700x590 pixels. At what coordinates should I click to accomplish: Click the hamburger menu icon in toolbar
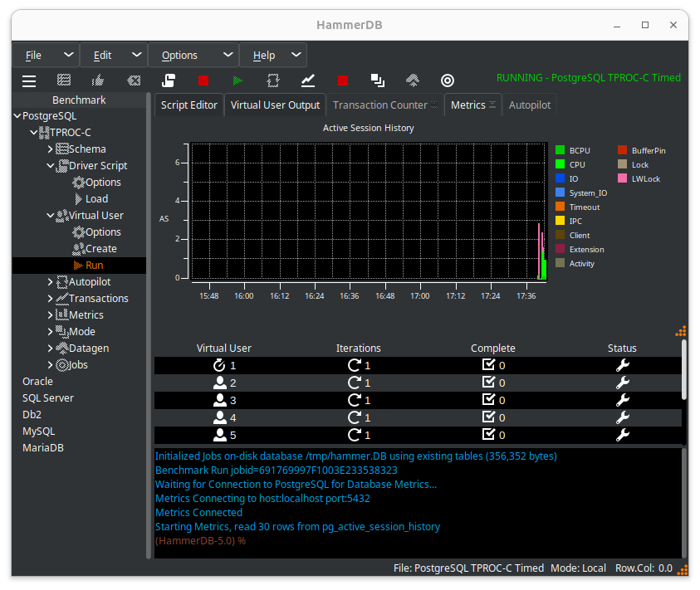pyautogui.click(x=29, y=80)
